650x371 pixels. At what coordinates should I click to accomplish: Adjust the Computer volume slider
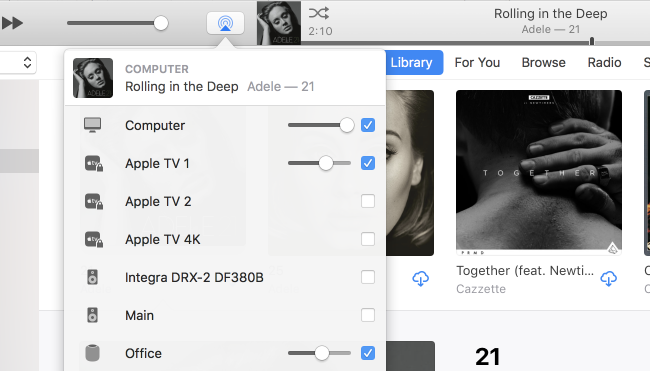(x=321, y=125)
